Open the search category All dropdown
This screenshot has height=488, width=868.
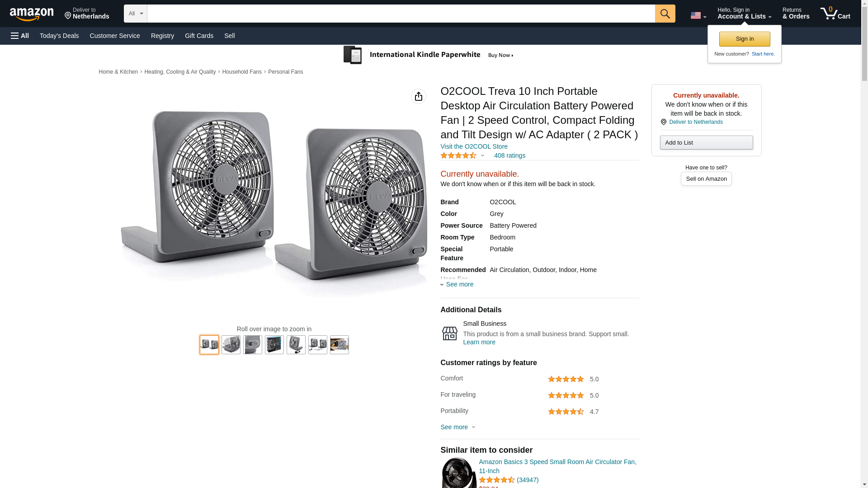point(135,14)
